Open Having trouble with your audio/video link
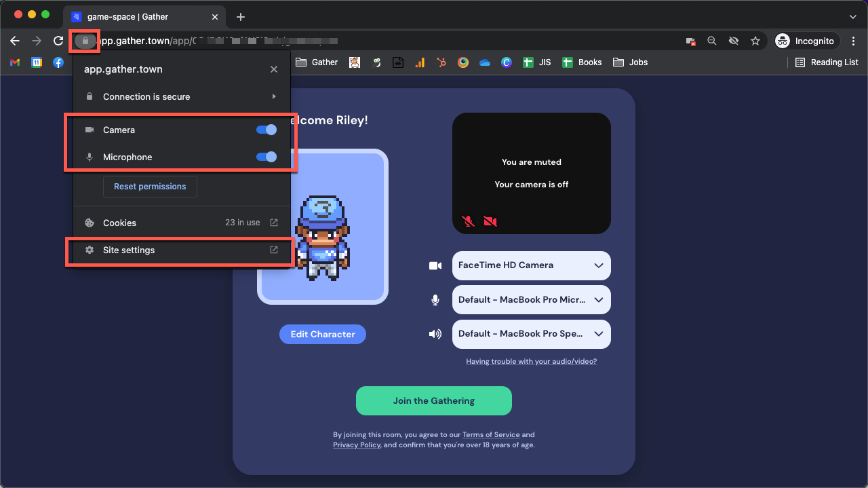868x488 pixels. pyautogui.click(x=532, y=362)
